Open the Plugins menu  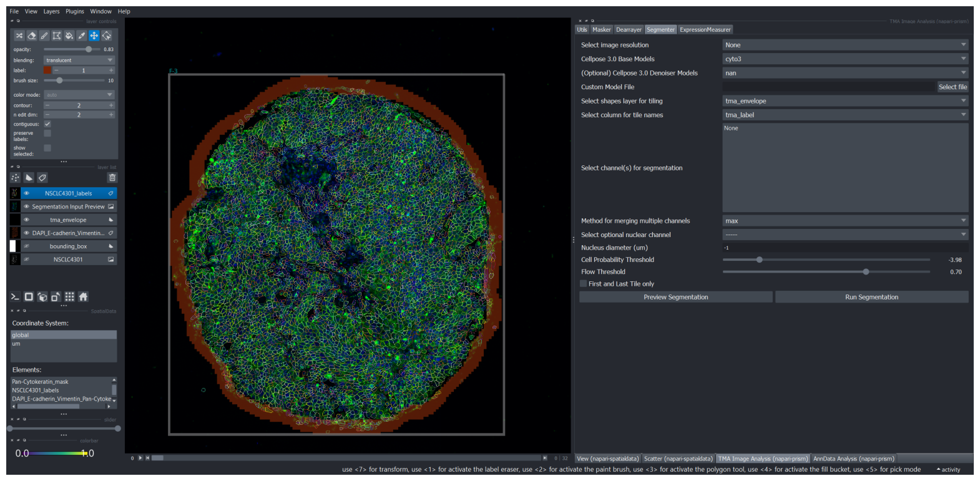75,11
